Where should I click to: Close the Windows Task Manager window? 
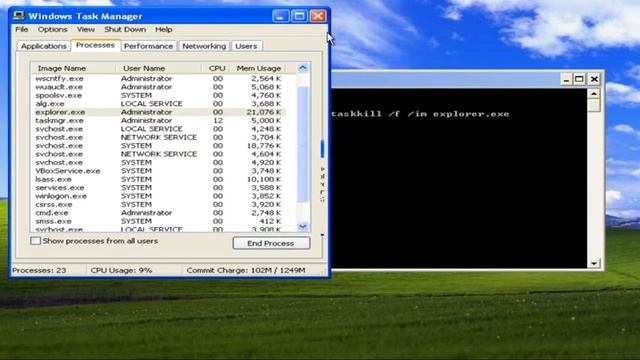(x=318, y=16)
